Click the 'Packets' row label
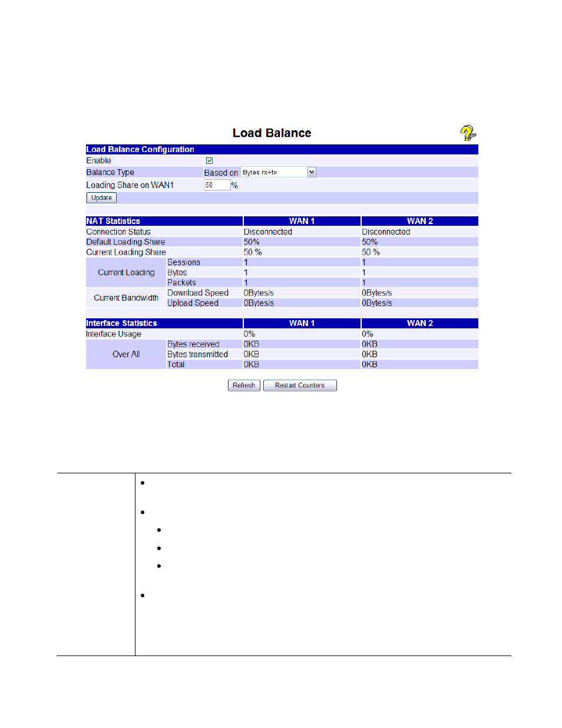The image size is (562, 728). tap(181, 282)
